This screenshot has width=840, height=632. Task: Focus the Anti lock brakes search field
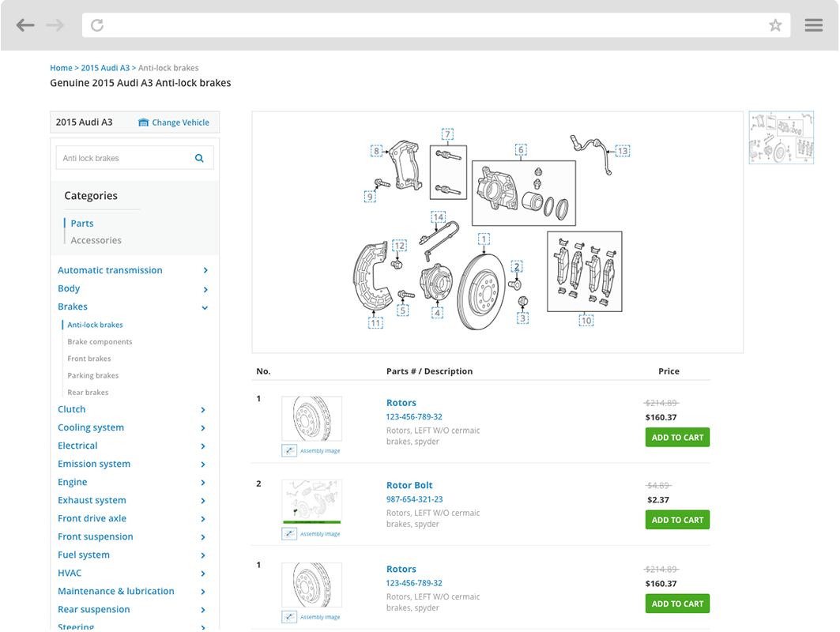coord(122,158)
